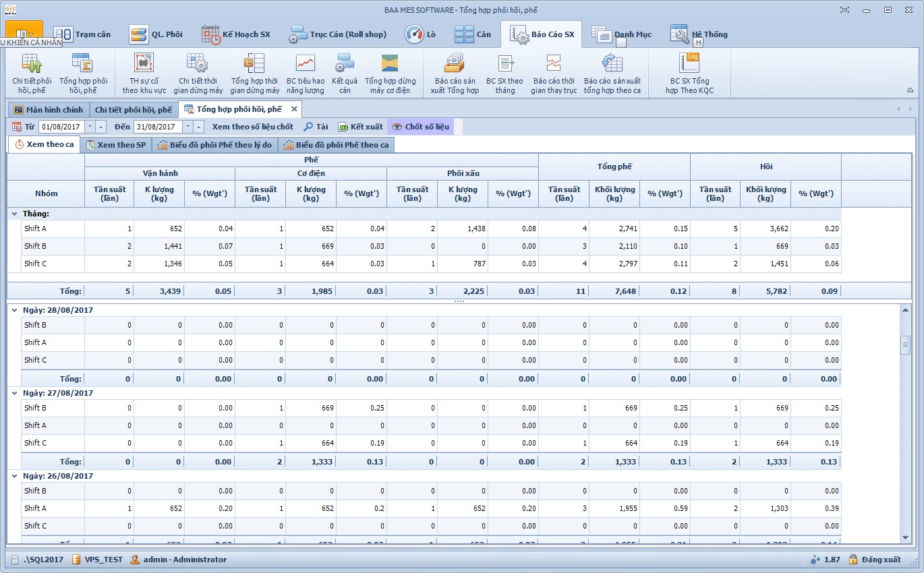The width and height of the screenshot is (924, 573).
Task: Click the vertical scrollbar thumb in daily grid
Action: click(x=905, y=345)
